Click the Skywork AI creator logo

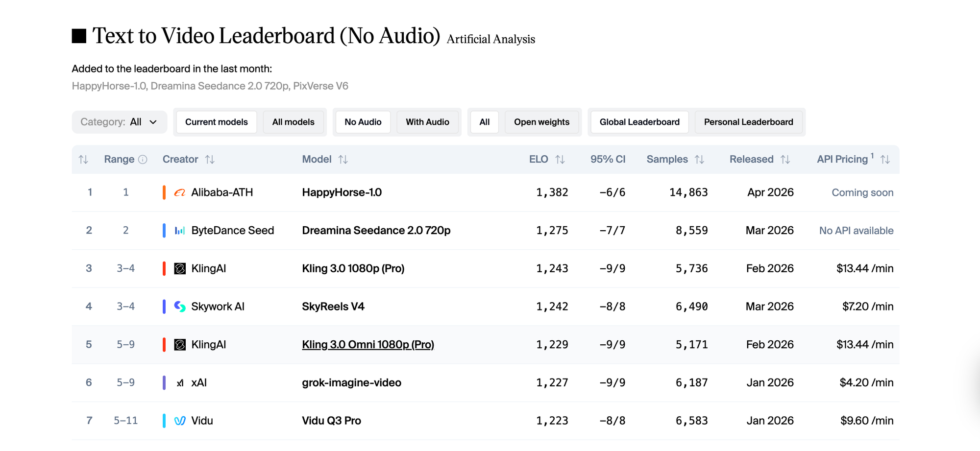pyautogui.click(x=179, y=306)
